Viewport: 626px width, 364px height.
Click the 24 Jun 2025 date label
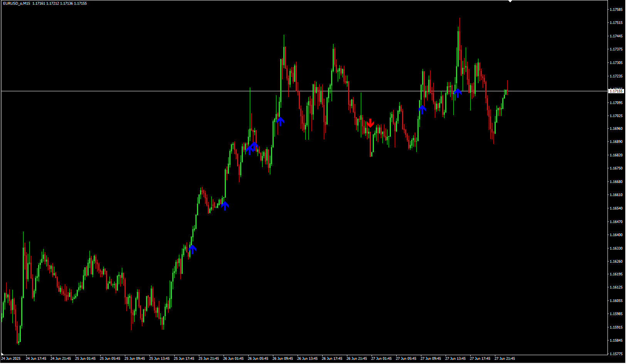[11, 359]
